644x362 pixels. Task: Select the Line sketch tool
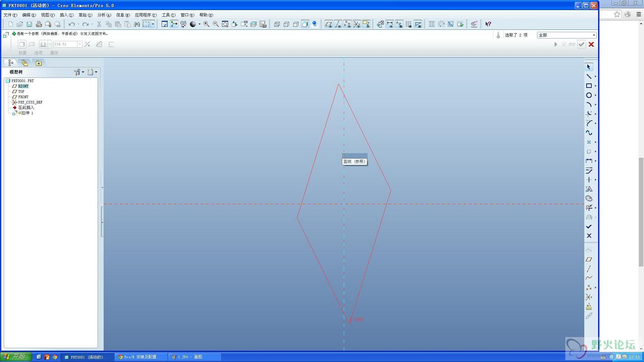click(589, 76)
